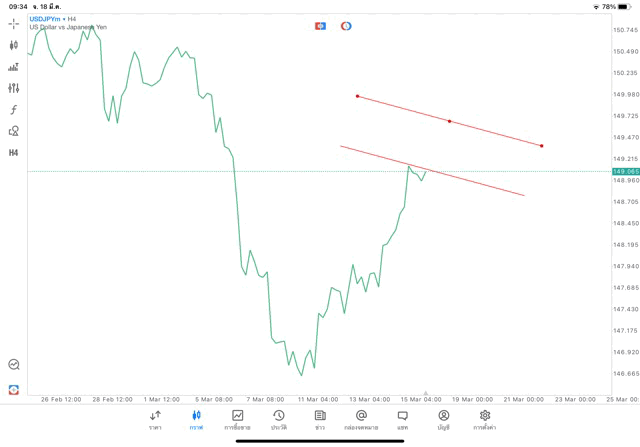The width and height of the screenshot is (640, 447).
Task: Switch to the ราคา quotes tab
Action: tap(155, 420)
